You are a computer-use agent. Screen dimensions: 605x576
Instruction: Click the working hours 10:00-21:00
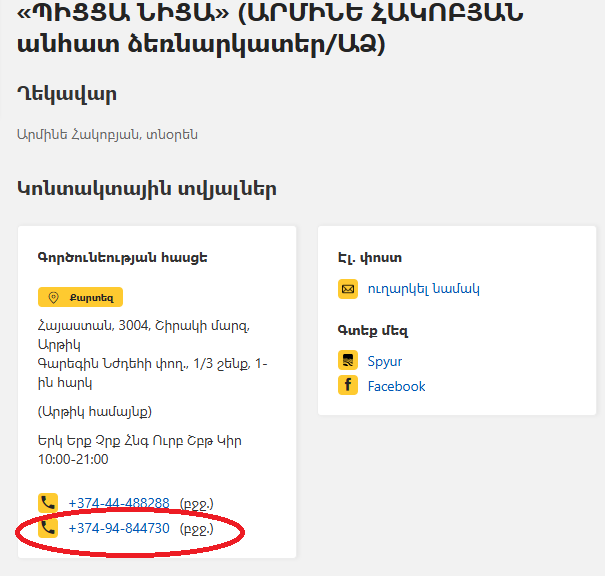73,459
